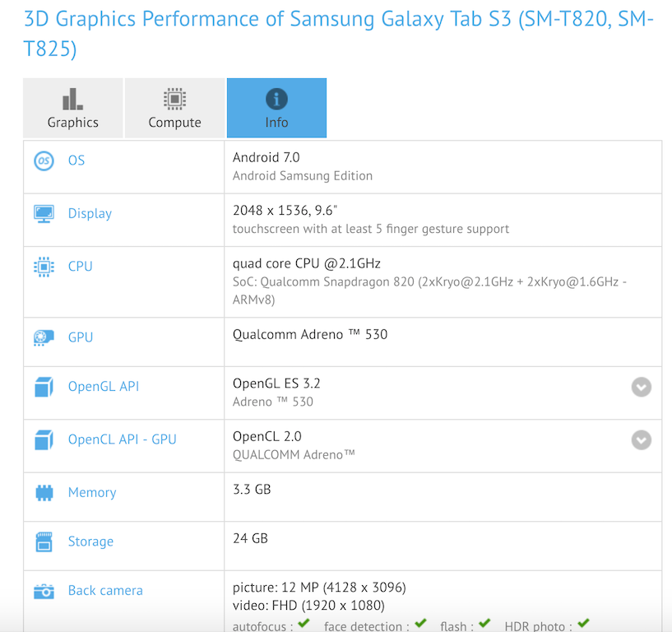
Task: Open the Compute tab
Action: (x=174, y=109)
